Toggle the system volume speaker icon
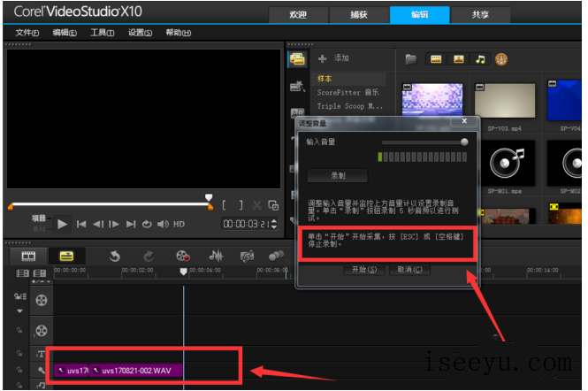 [x=162, y=224]
